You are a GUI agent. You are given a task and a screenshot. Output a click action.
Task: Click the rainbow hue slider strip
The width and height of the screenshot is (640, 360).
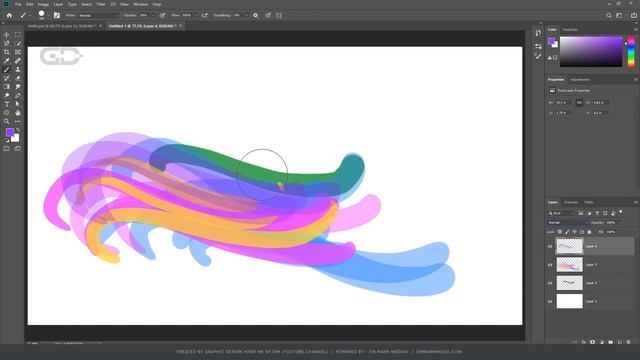tap(631, 52)
